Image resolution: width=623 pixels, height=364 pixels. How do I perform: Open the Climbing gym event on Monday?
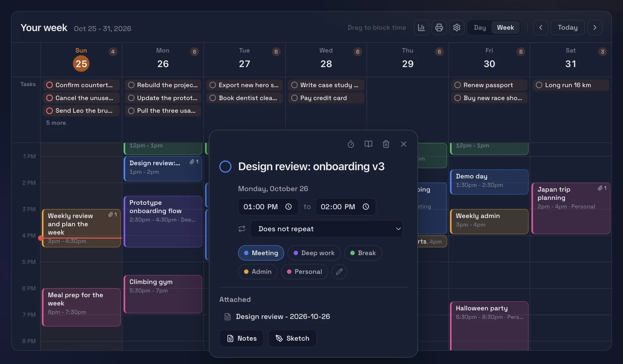[x=163, y=294]
